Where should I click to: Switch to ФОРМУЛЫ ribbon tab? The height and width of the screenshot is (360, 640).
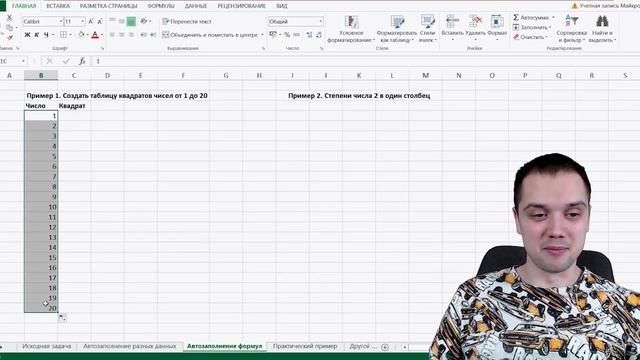click(x=161, y=6)
